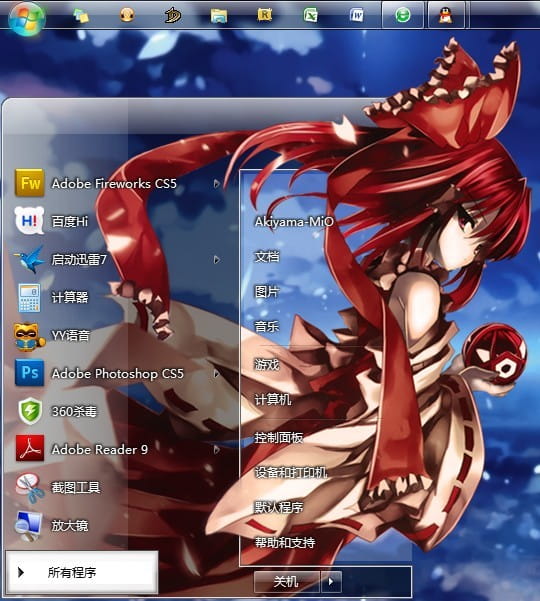
Task: Open the Calculator (计算器) icon
Action: coord(30,297)
